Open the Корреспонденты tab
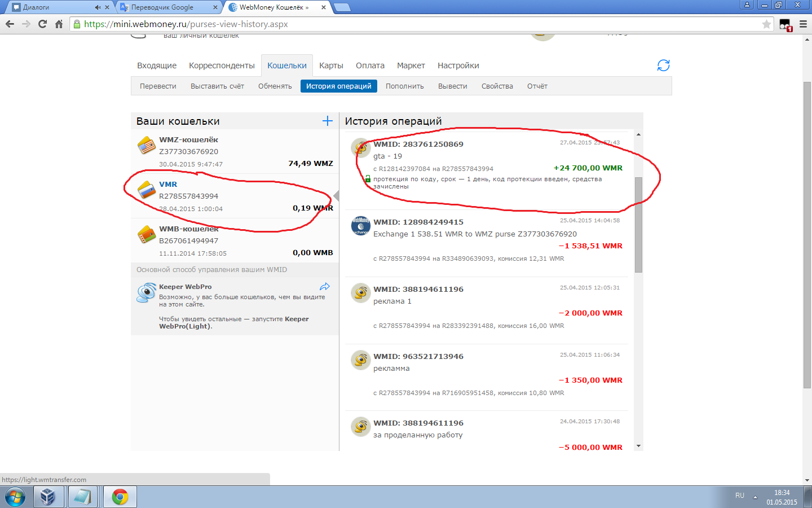 click(222, 65)
